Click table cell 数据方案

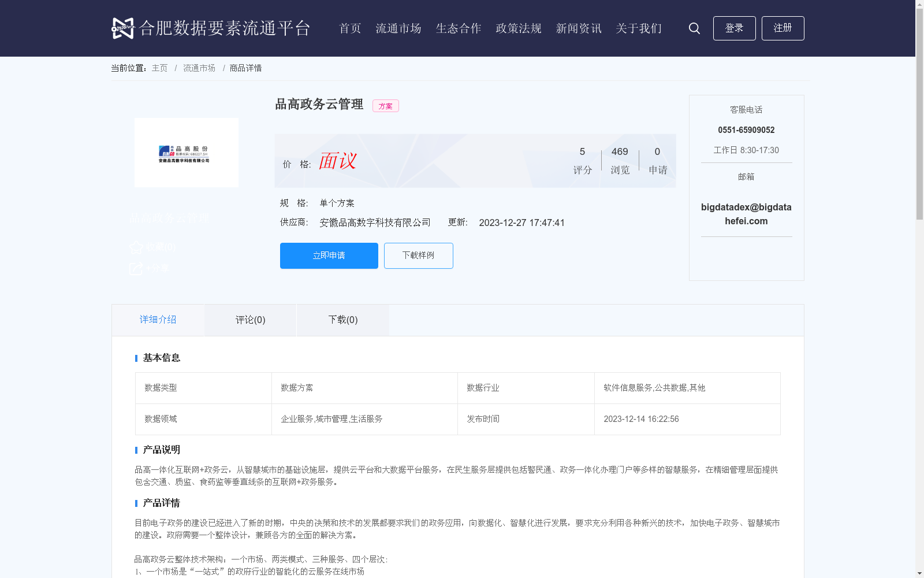click(x=364, y=388)
